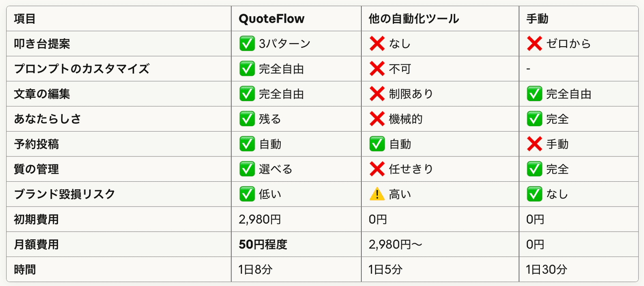Click green checkmark beside 低い
644x286 pixels.
[247, 194]
